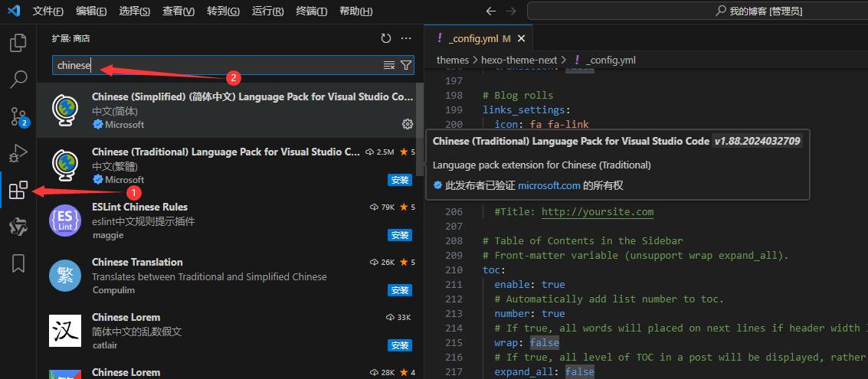Open Run and Debug view
This screenshot has width=868, height=379.
pyautogui.click(x=18, y=152)
